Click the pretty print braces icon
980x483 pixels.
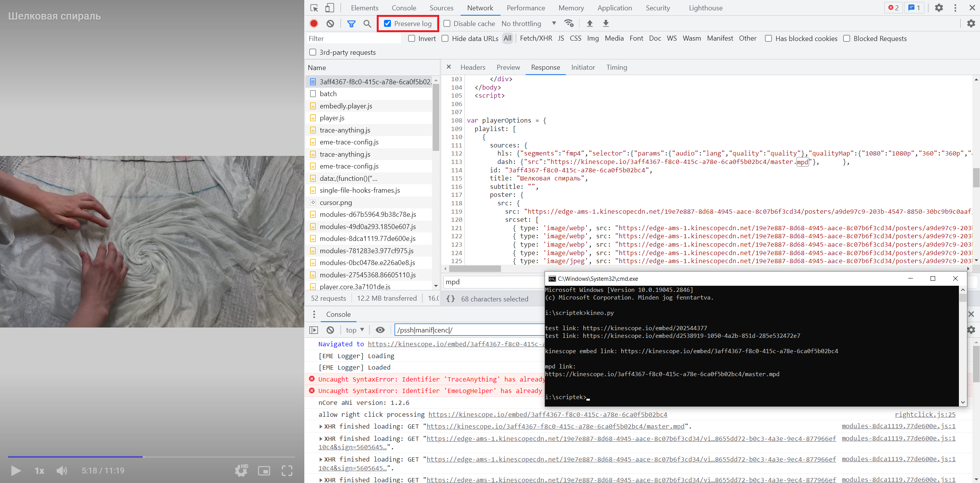coord(451,299)
